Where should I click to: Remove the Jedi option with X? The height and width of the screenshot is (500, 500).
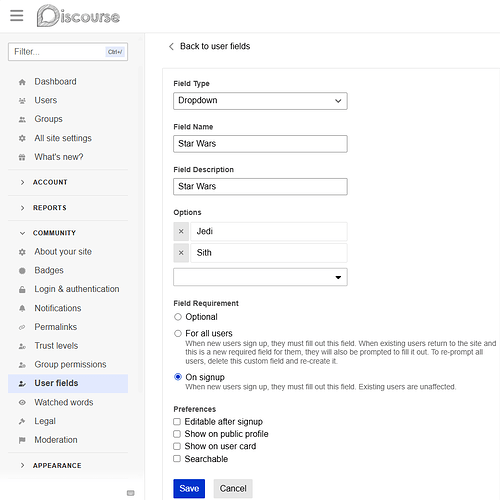[x=181, y=231]
